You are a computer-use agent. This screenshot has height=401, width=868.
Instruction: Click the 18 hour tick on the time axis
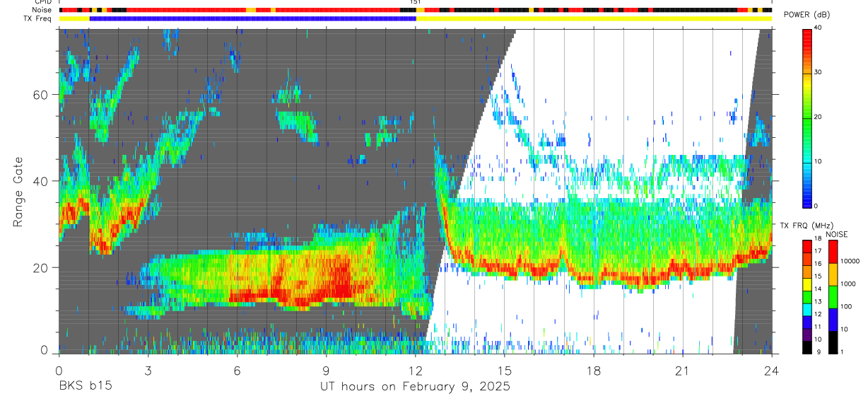point(593,371)
